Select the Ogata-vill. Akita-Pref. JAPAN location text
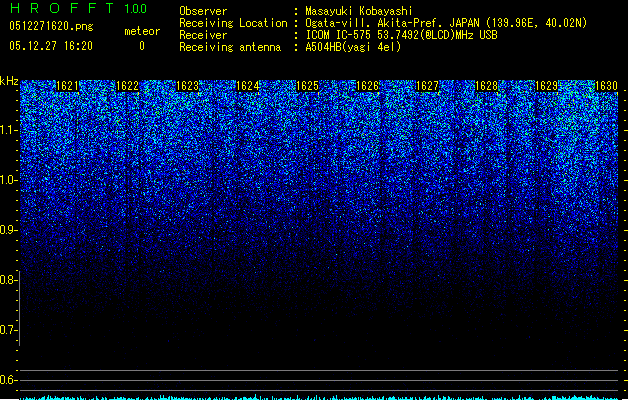 click(446, 23)
